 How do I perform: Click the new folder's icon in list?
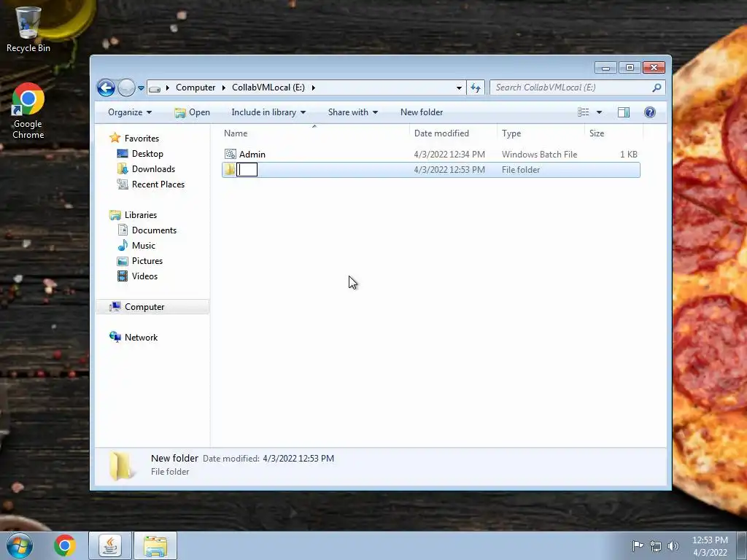coord(230,169)
